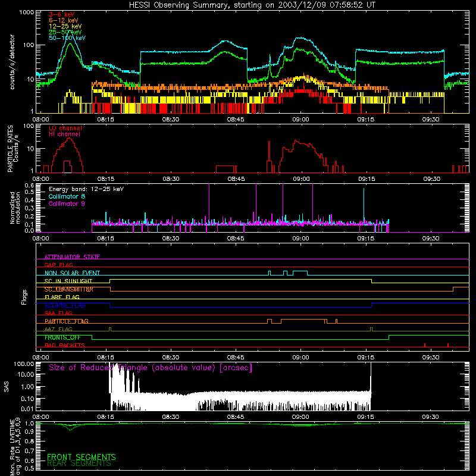Click the 0.6 value on modulation axis
Image resolution: width=476 pixels, height=476 pixels.
point(29,186)
